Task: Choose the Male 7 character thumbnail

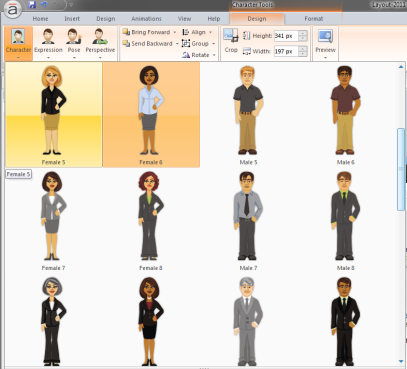Action: (248, 220)
